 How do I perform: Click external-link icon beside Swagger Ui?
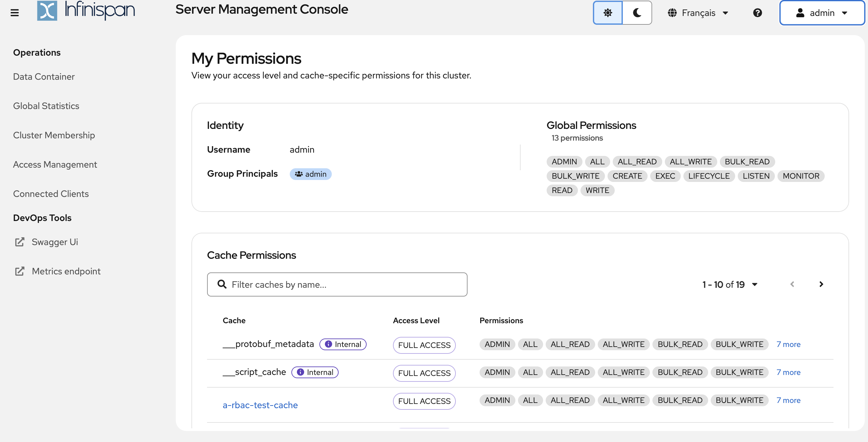[20, 242]
